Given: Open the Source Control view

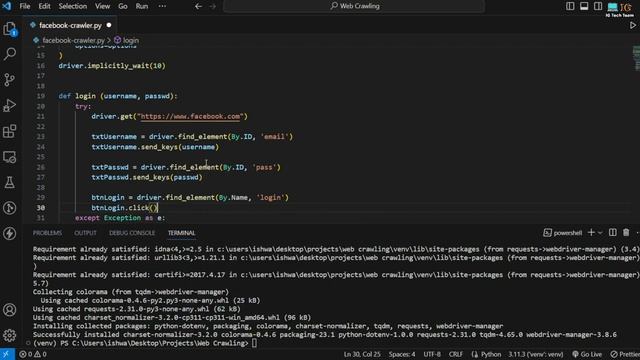Looking at the screenshot, I should coord(10,80).
